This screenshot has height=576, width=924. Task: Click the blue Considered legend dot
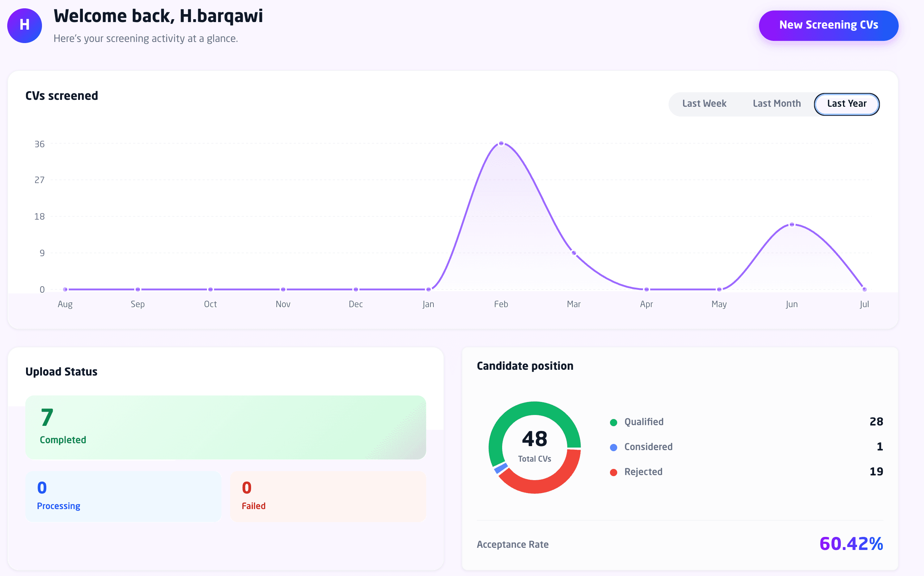(613, 448)
